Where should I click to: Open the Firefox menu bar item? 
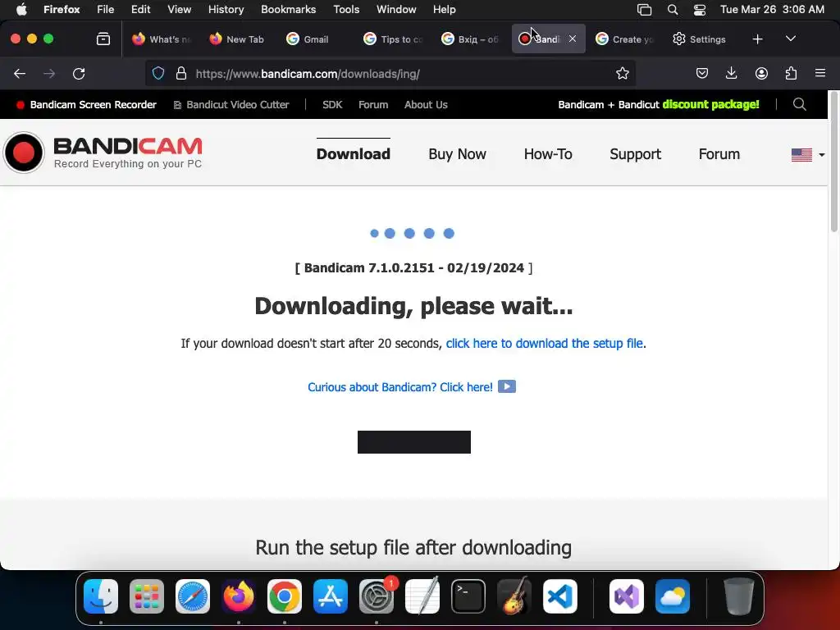click(62, 9)
